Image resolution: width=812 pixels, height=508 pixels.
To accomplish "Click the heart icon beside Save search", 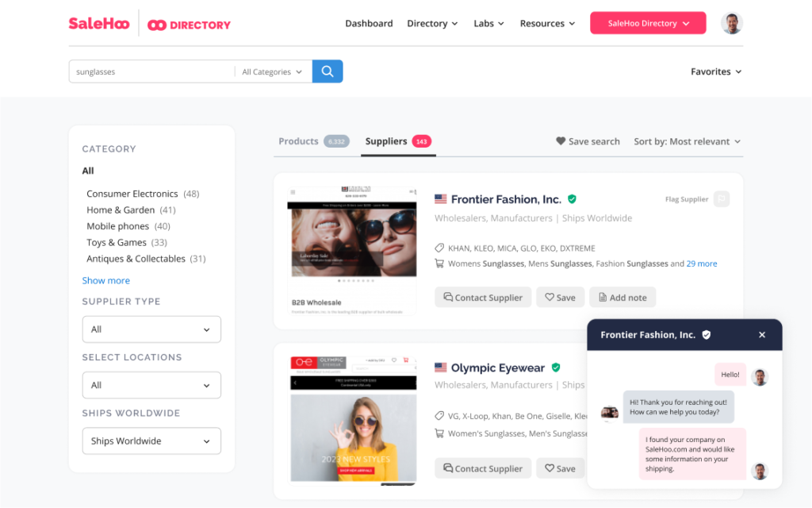I will (x=561, y=141).
